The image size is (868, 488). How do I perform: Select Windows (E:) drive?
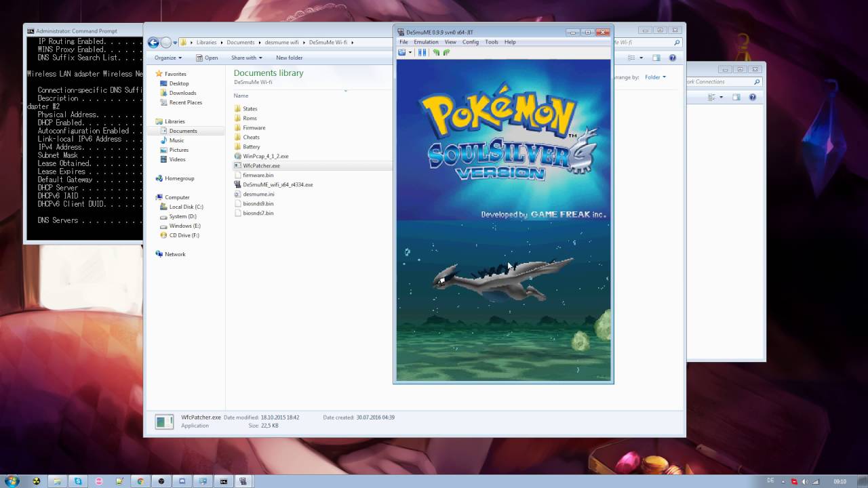(x=184, y=226)
